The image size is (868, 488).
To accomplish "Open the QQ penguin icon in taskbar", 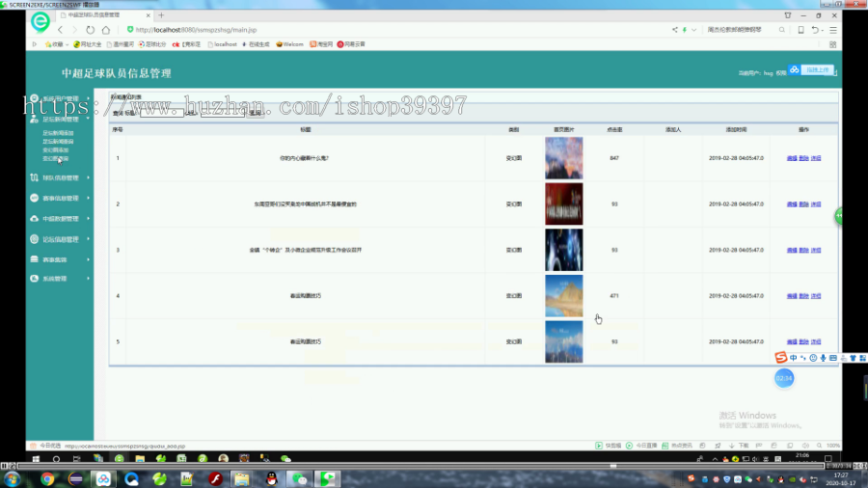I will (271, 478).
